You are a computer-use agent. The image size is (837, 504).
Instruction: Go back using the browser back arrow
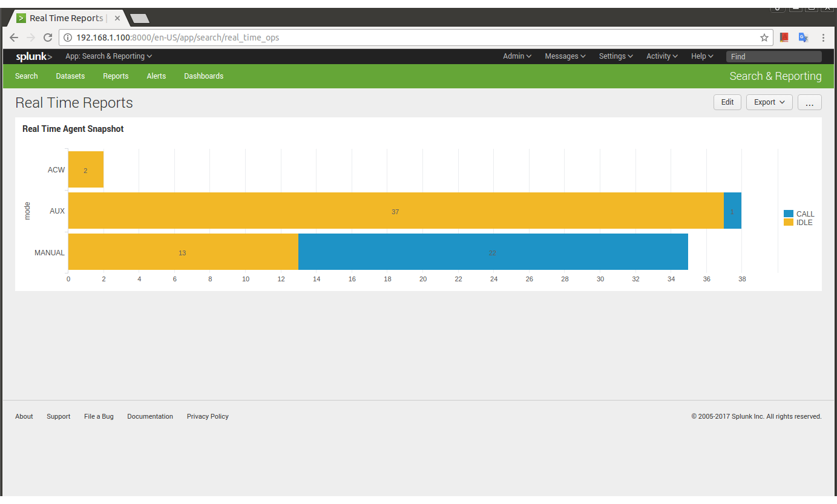pos(14,38)
